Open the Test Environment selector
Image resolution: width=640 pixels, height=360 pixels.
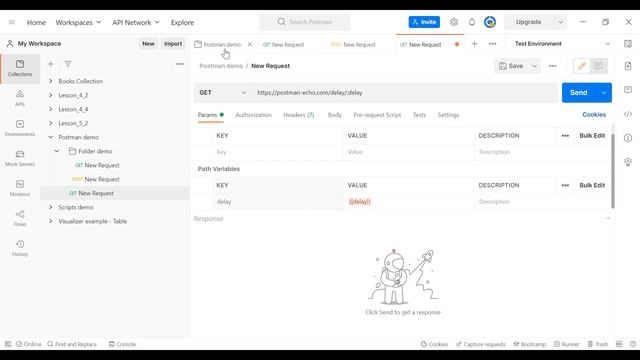click(562, 44)
